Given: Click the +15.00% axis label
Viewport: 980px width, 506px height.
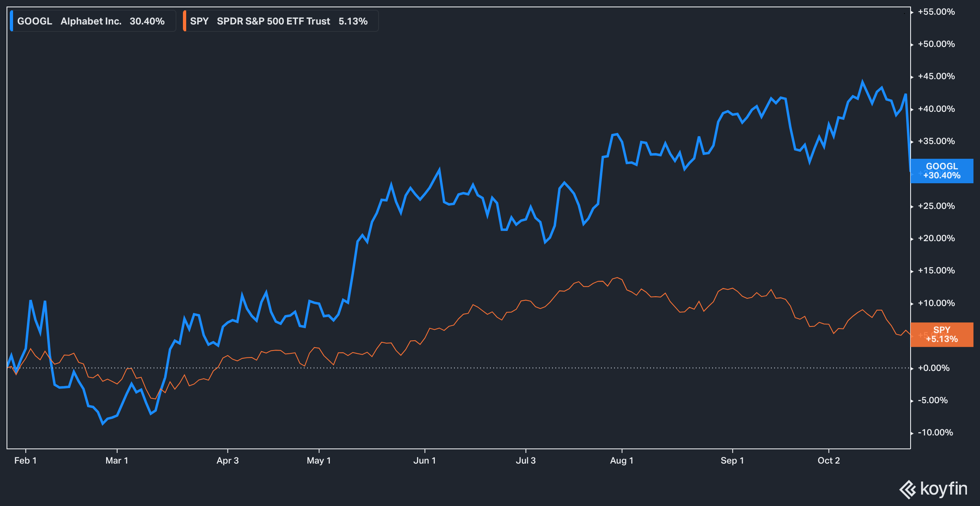Looking at the screenshot, I should coord(936,271).
